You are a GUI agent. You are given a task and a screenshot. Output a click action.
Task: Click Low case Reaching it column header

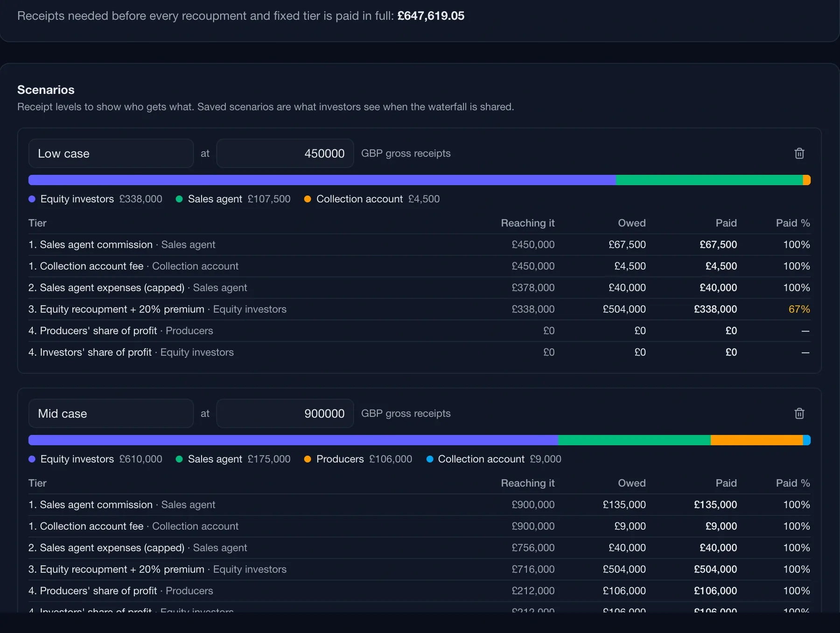coord(528,223)
